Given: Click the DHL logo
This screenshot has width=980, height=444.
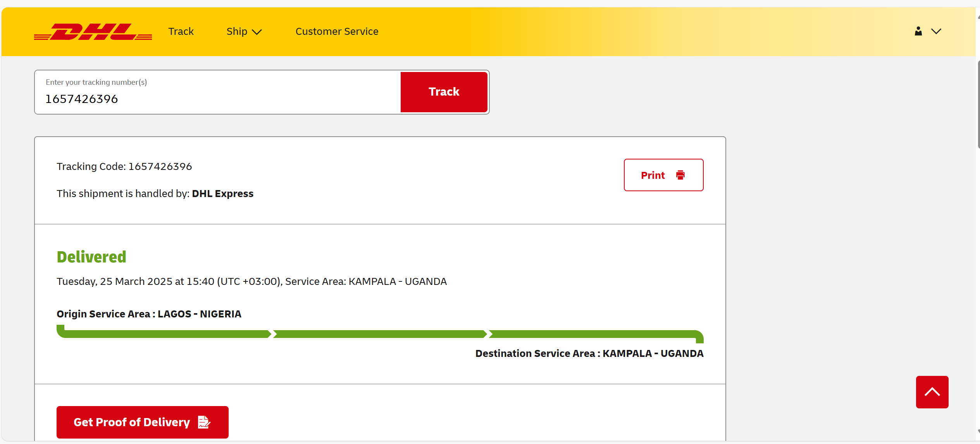Looking at the screenshot, I should (x=93, y=32).
